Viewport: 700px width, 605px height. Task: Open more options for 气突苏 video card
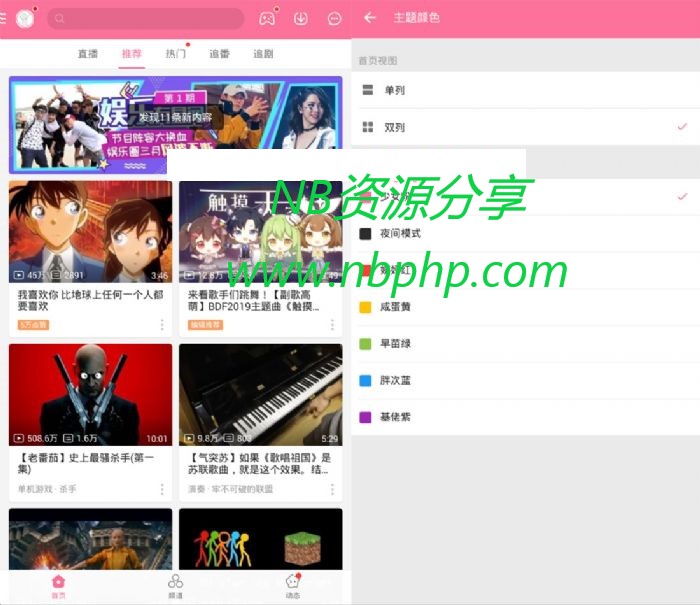tap(332, 489)
